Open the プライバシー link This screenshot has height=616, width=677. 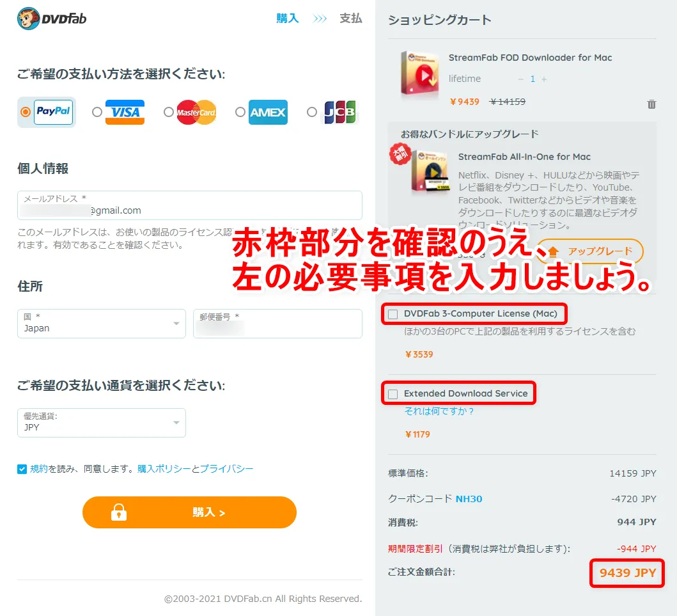click(x=227, y=469)
